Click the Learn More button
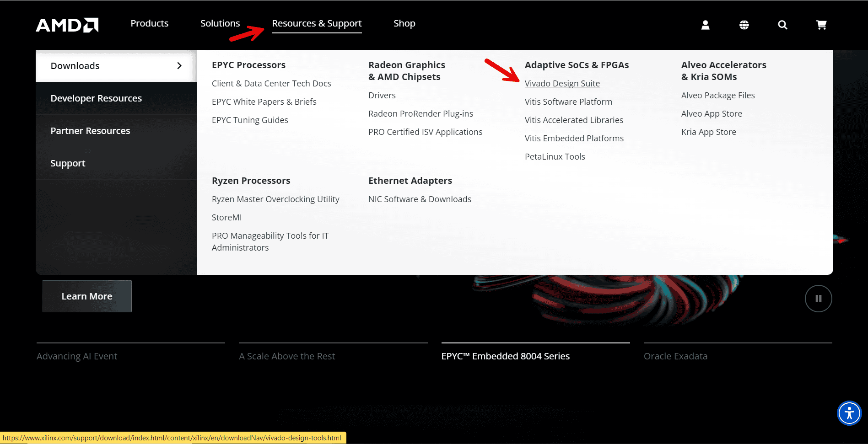Screen dimensions: 868x444 point(86,296)
